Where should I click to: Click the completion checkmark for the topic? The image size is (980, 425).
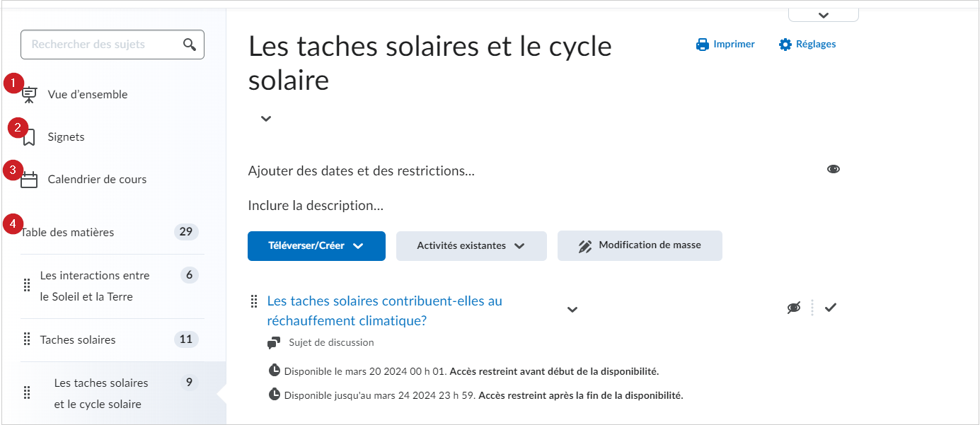(831, 307)
